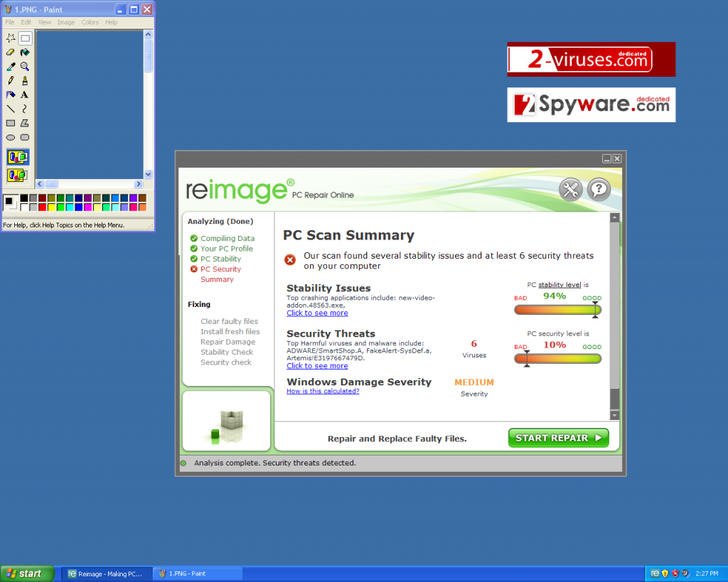Activate the Pick Color eyedropper tool
This screenshot has height=582, width=728.
coord(11,66)
